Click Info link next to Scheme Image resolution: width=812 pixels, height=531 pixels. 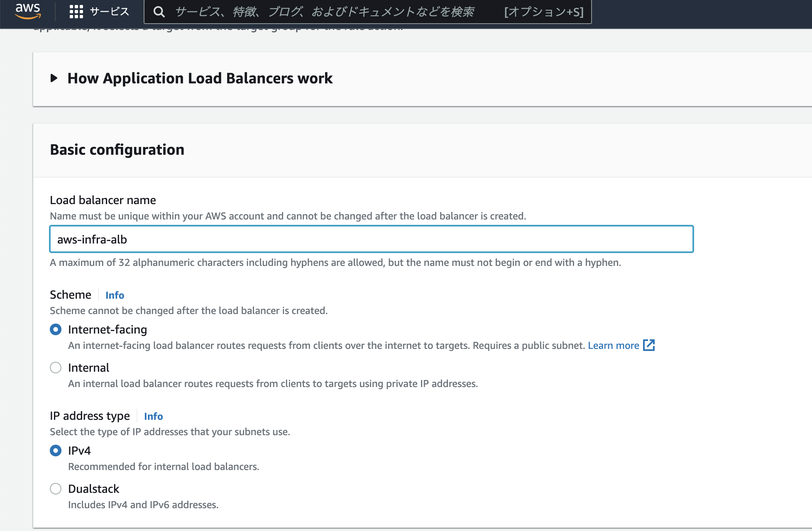click(x=115, y=295)
